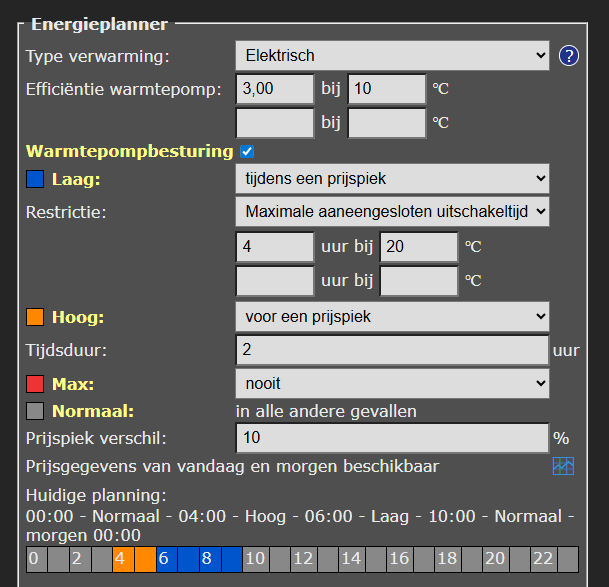Select the hour 22 planning block
This screenshot has width=609, height=587.
pos(545,559)
